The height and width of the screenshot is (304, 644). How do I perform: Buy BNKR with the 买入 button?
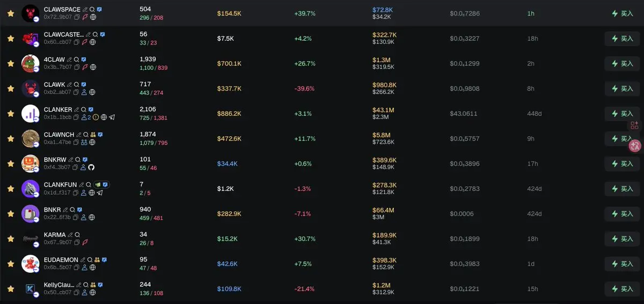click(x=623, y=213)
